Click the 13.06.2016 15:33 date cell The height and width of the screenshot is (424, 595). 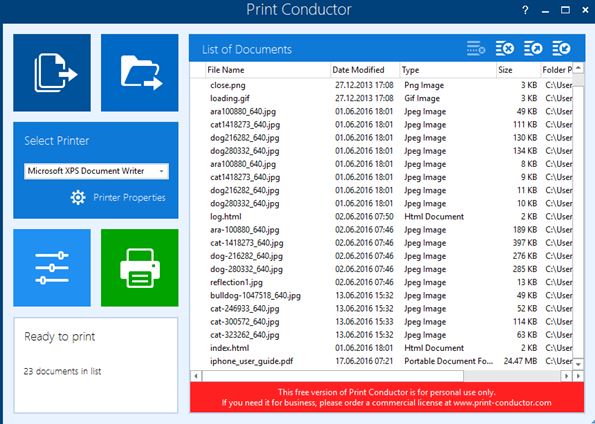pos(364,322)
